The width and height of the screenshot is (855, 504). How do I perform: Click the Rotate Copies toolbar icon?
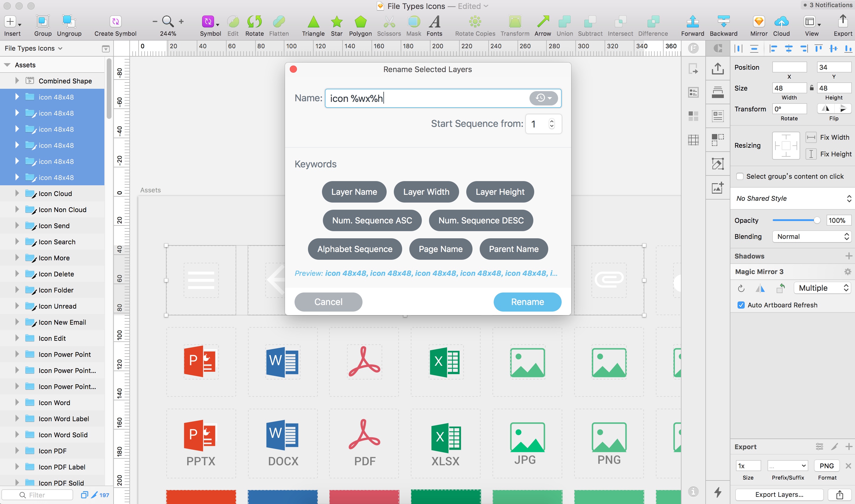tap(475, 22)
